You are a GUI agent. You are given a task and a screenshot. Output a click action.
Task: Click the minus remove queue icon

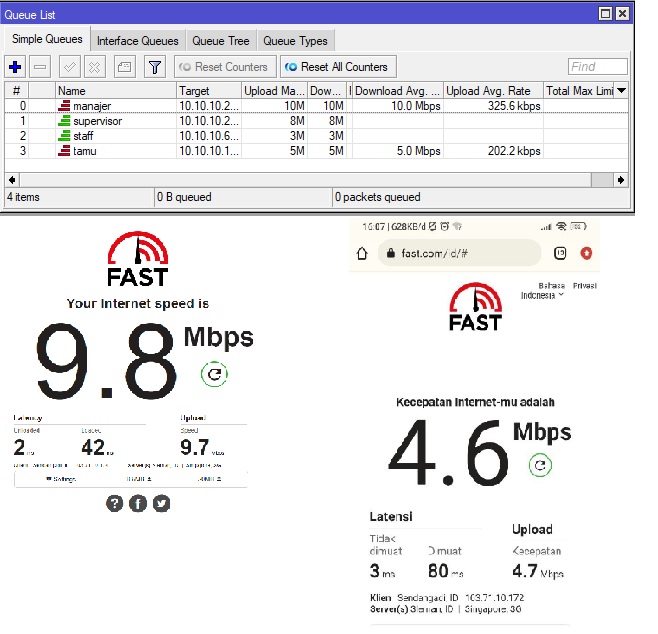click(x=40, y=67)
